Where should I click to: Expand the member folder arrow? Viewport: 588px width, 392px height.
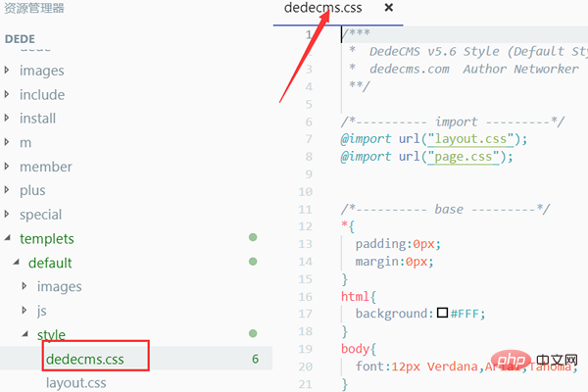tap(7, 167)
